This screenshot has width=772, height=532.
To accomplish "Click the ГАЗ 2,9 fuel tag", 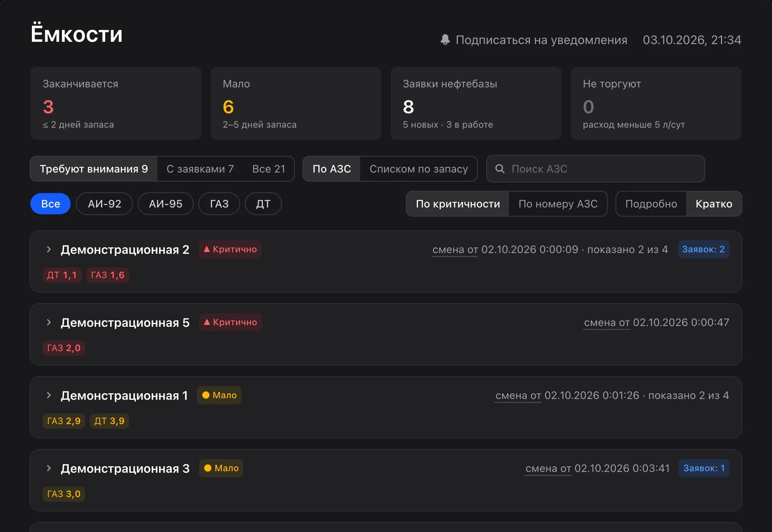I will (x=64, y=421).
